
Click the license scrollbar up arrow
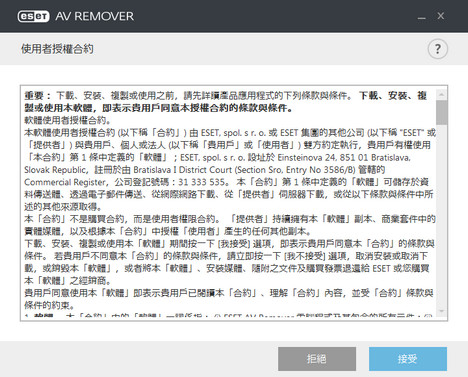[442, 95]
